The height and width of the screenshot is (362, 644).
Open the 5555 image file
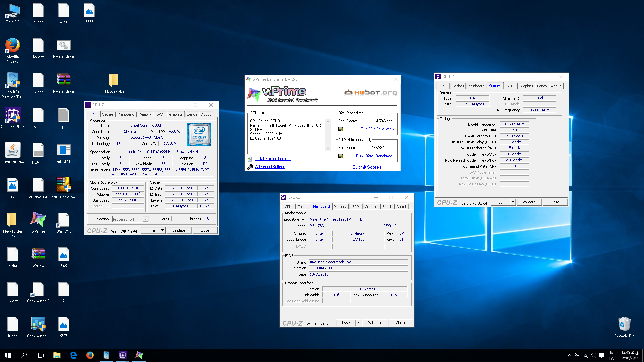(x=89, y=13)
